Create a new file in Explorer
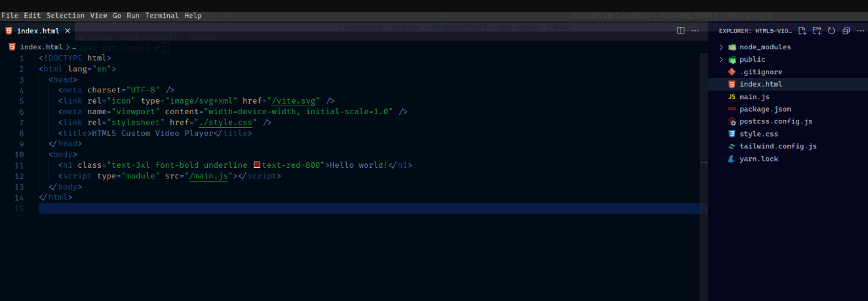Image resolution: width=868 pixels, height=301 pixels. (802, 31)
